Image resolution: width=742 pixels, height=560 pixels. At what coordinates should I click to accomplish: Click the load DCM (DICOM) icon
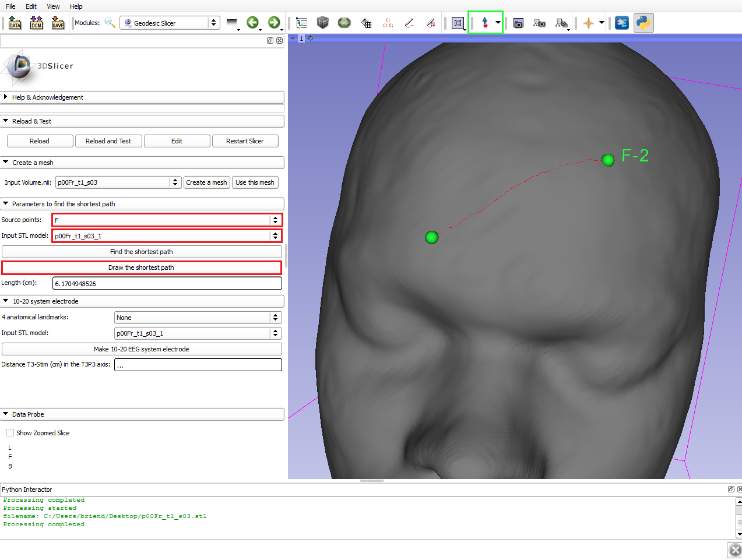point(36,23)
